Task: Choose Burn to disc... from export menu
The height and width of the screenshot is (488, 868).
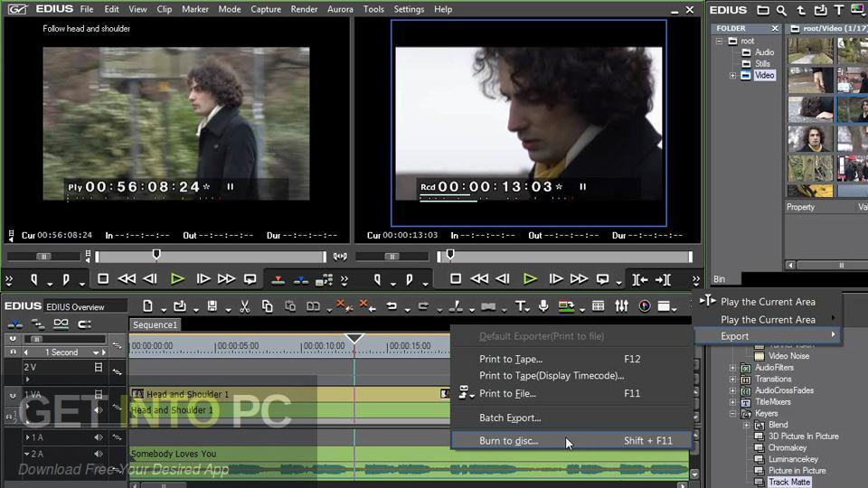Action: [571, 441]
